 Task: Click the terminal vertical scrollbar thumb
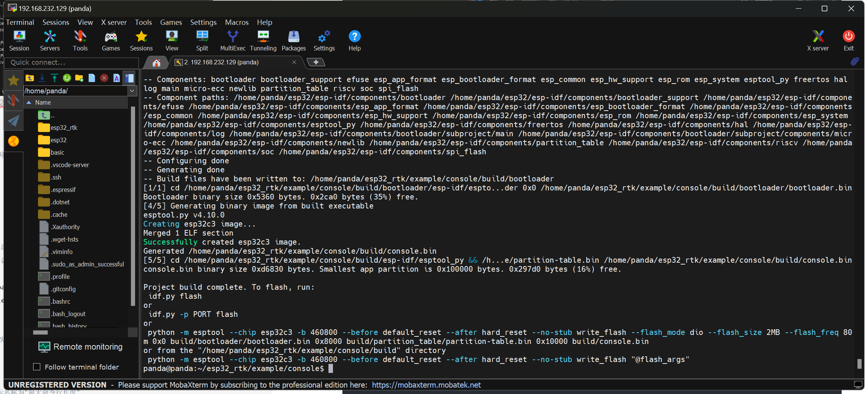(x=859, y=364)
